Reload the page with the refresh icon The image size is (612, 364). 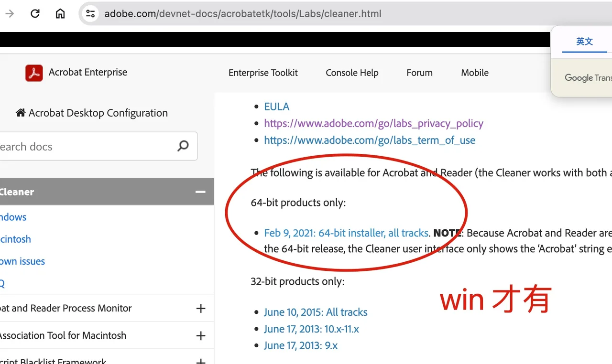(35, 13)
